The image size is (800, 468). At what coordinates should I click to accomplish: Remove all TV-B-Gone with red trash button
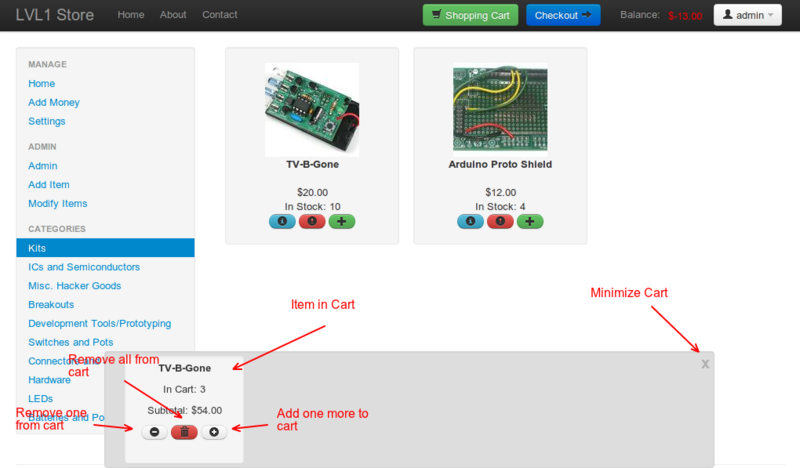point(184,432)
